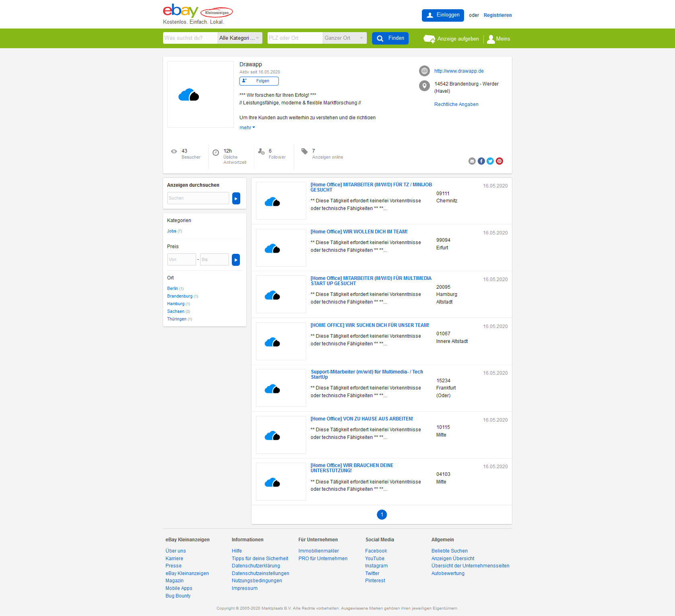Click the Suchen field in sidebar

click(x=198, y=198)
